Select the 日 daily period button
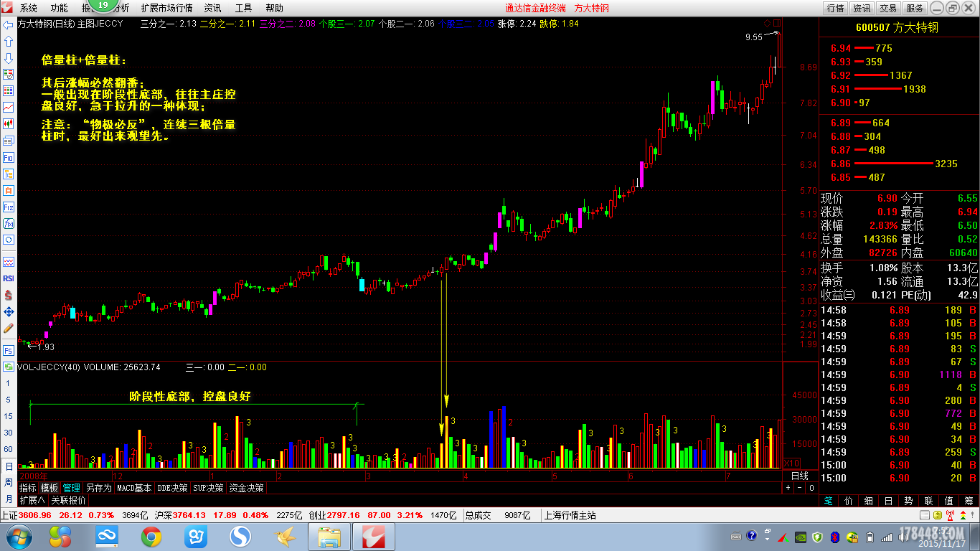Viewport: 980px width, 551px height. 9,466
